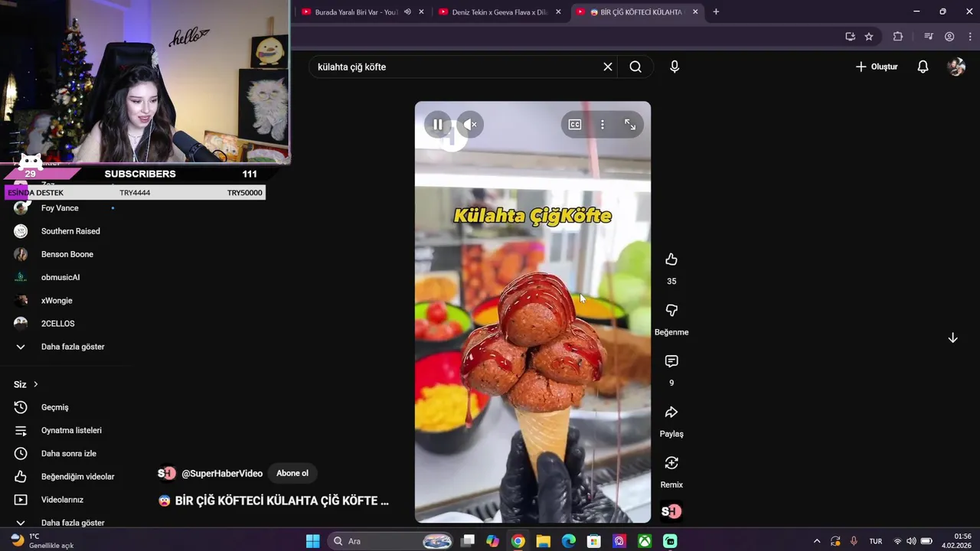The image size is (980, 551).
Task: Toggle closed captions on the Short
Action: coord(575,124)
